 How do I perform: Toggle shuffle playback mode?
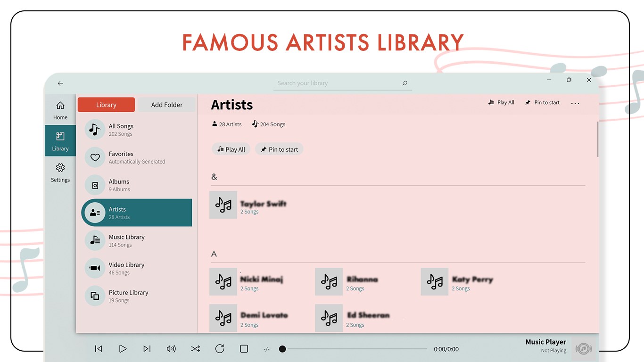pos(195,349)
